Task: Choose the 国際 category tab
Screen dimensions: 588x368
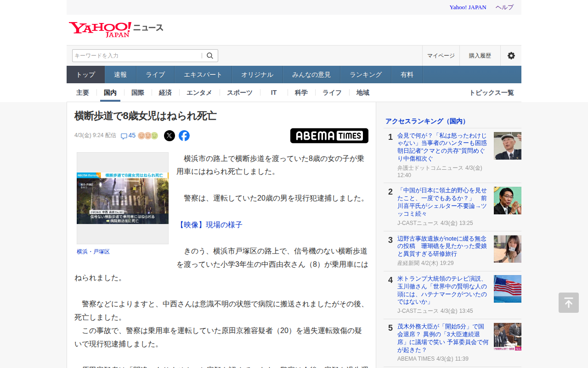Action: pos(138,92)
